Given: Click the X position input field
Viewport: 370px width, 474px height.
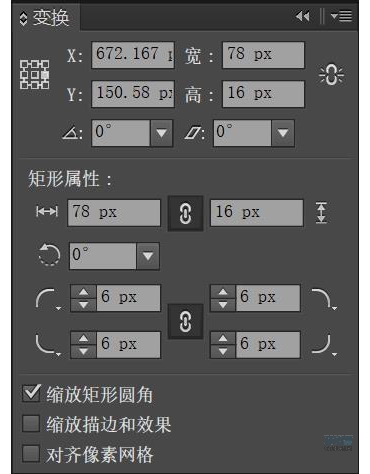Looking at the screenshot, I should 133,55.
